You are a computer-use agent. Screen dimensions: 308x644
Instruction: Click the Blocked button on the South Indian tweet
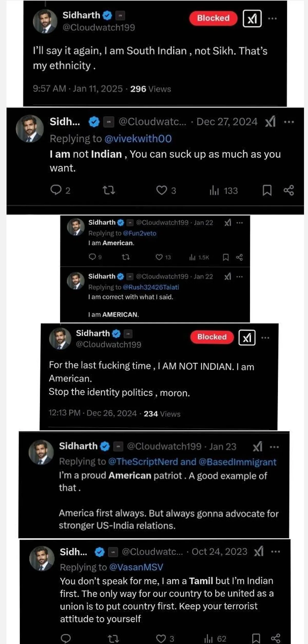tap(213, 18)
